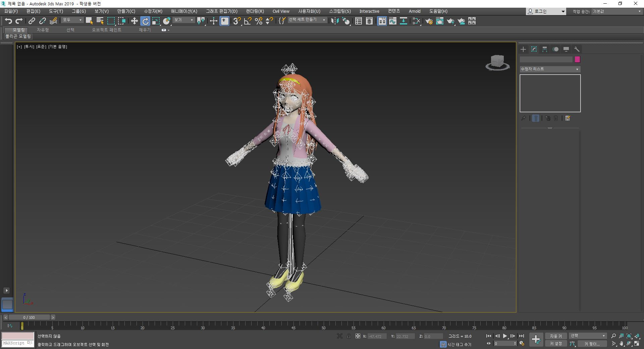Click the 키 설정 button
This screenshot has height=349, width=644.
point(556,344)
